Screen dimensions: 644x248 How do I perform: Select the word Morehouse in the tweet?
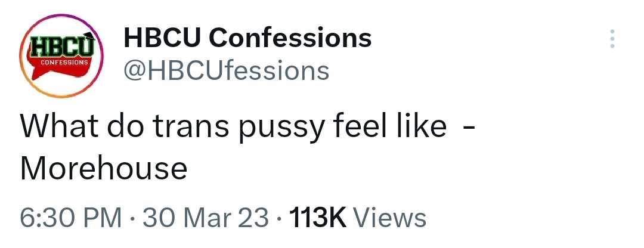click(104, 169)
